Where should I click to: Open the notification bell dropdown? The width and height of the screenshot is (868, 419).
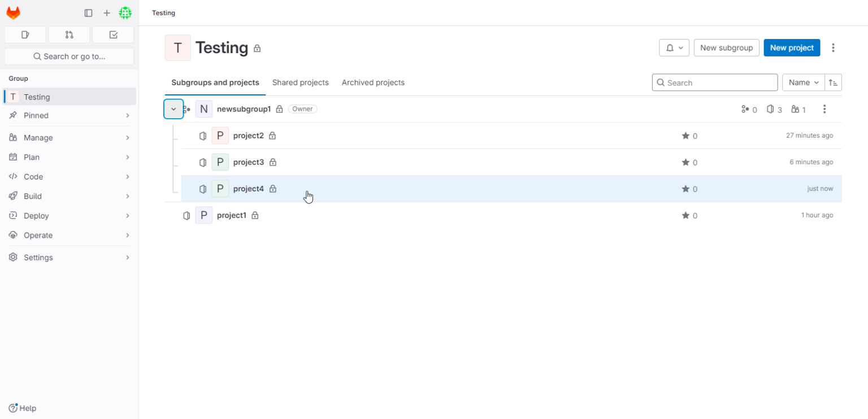(674, 47)
